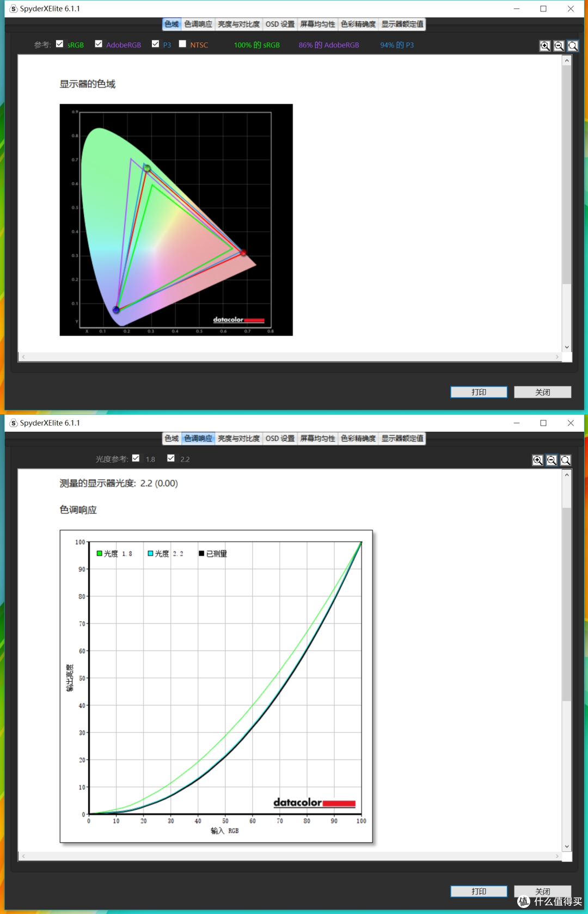Toggle the sRGB reference checkbox

(60, 44)
